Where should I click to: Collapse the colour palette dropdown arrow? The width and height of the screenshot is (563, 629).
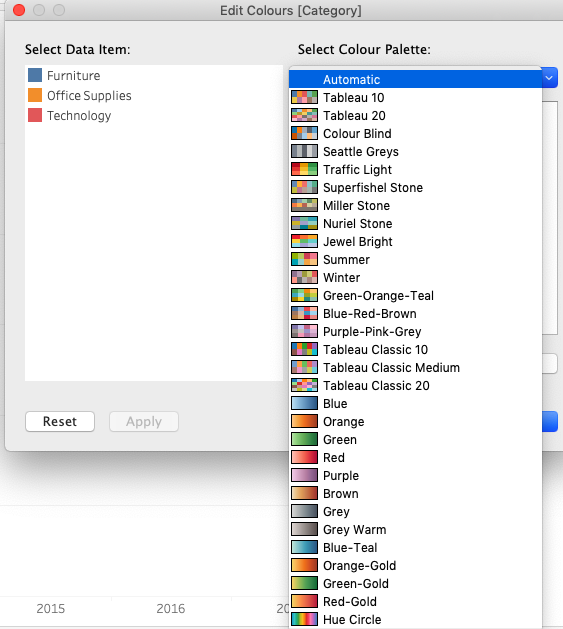coord(549,77)
